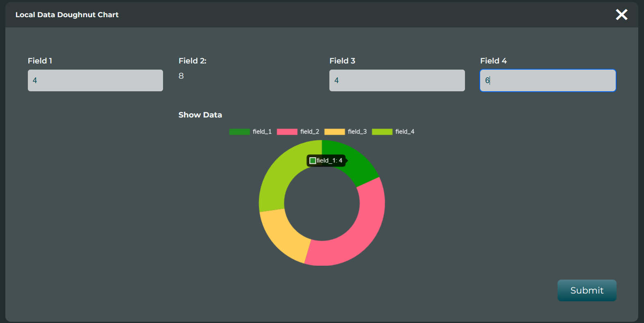
Task: Click the field_1: 4 chart tooltip
Action: (x=326, y=160)
